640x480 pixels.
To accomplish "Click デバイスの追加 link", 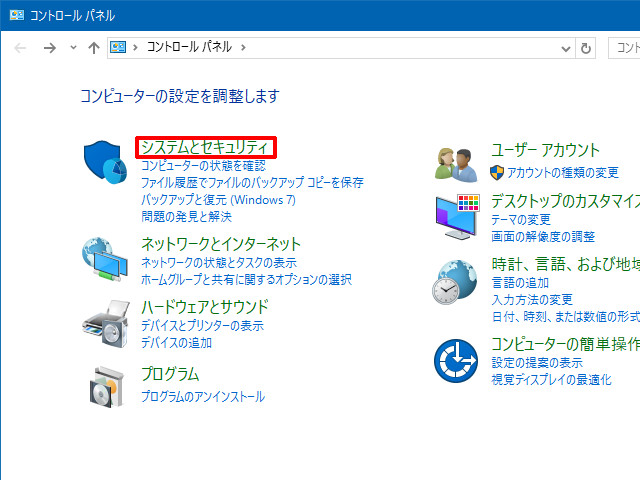I will pyautogui.click(x=176, y=342).
